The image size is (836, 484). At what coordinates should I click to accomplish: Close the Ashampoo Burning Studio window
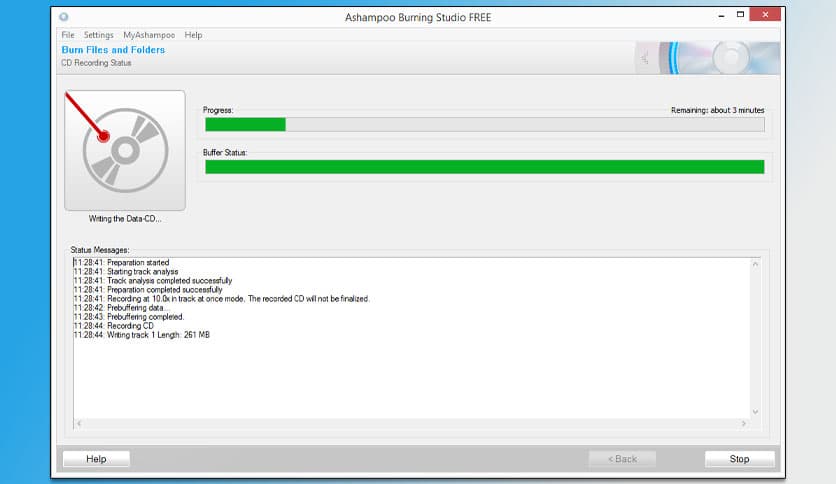point(765,14)
